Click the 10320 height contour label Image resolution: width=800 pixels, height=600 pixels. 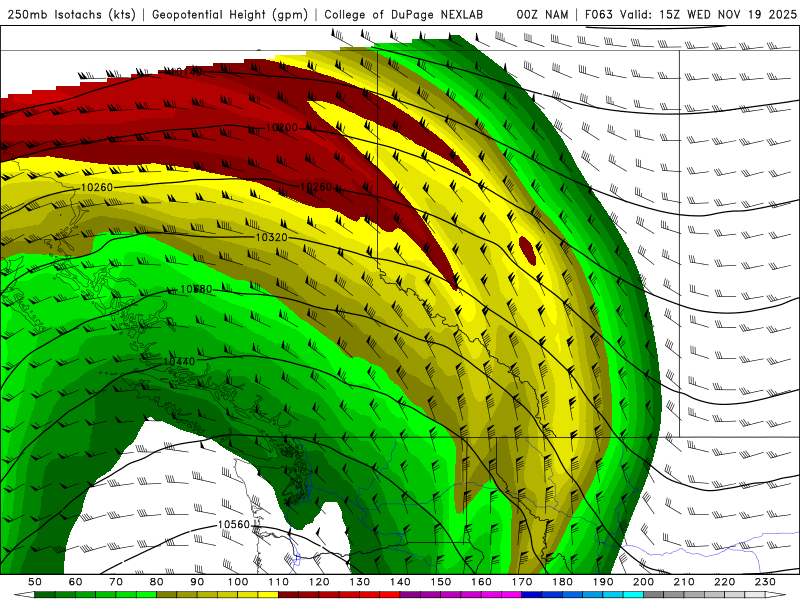pyautogui.click(x=271, y=237)
